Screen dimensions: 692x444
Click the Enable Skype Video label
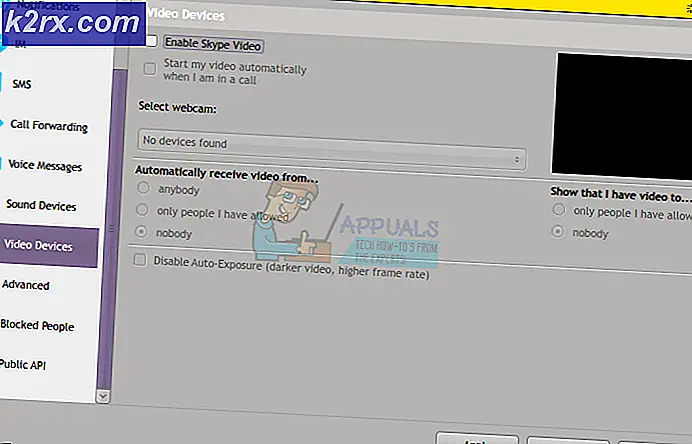coord(214,45)
